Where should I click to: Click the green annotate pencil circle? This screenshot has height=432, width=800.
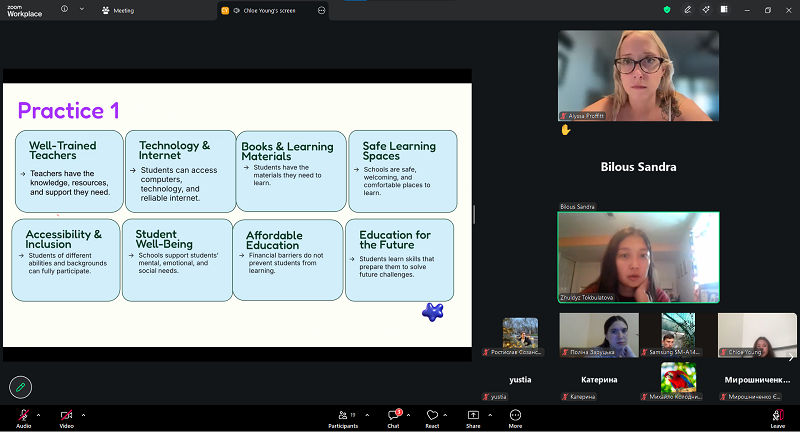(20, 387)
